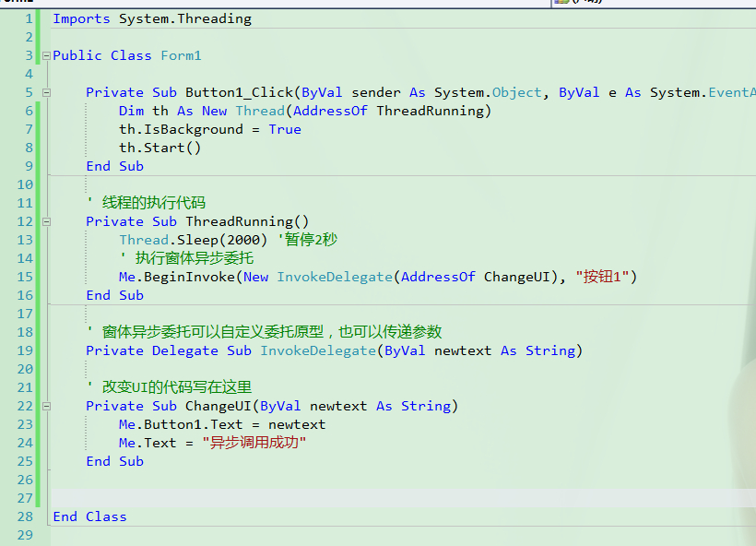756x546 pixels.
Task: Click 'AddressOf ChangeUI' on line 15
Action: pos(476,277)
